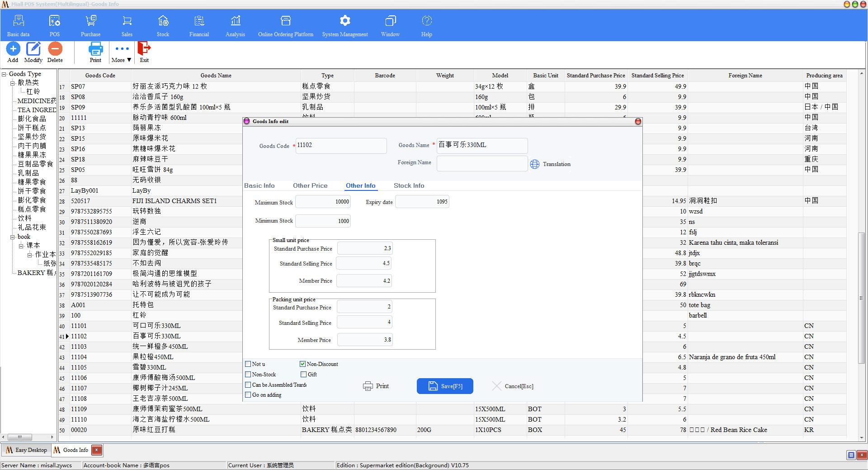
Task: Open the POS toolbar icon
Action: pyautogui.click(x=54, y=21)
